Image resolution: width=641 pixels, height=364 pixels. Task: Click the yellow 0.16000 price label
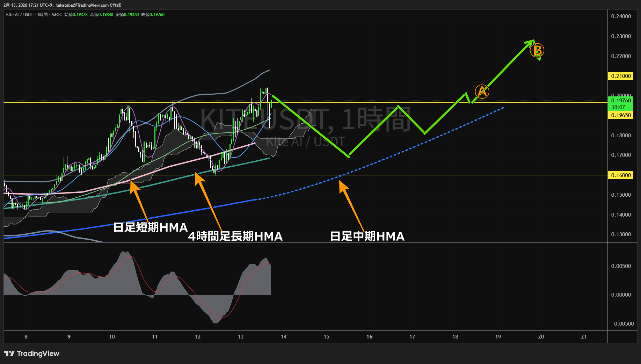point(621,175)
